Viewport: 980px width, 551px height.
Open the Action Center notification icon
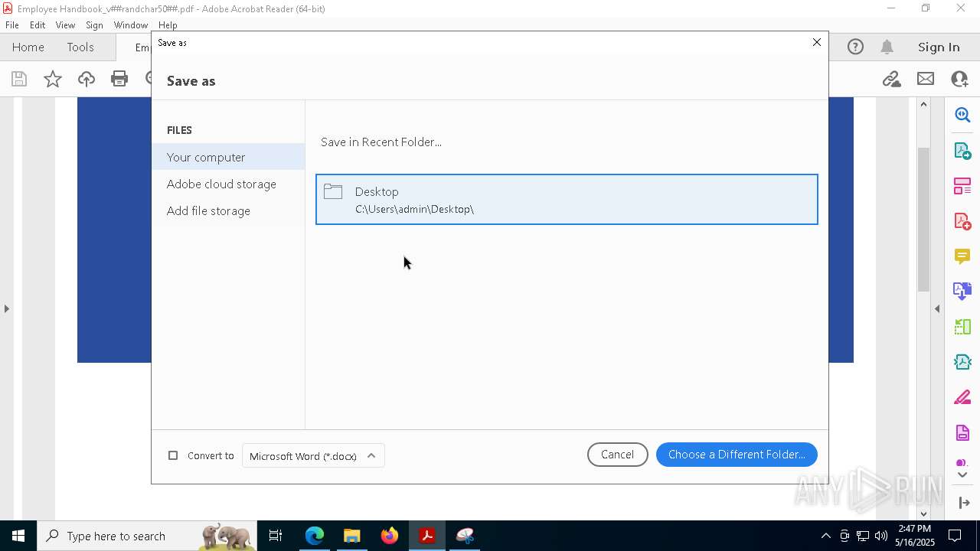955,536
